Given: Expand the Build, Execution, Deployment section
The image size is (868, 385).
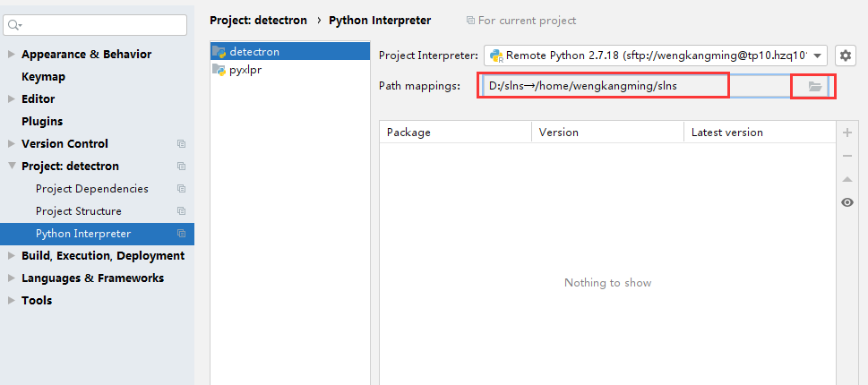Looking at the screenshot, I should 12,256.
